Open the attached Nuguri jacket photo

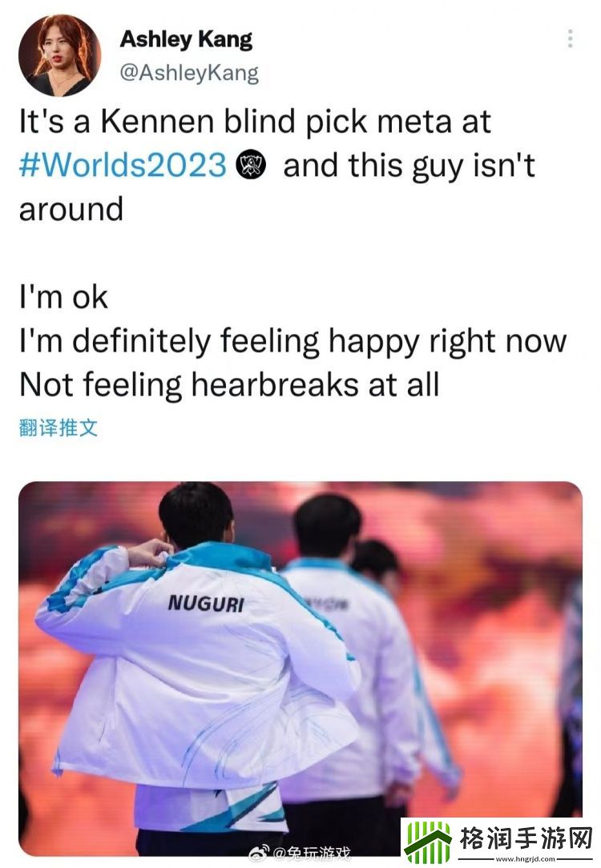tap(300, 668)
